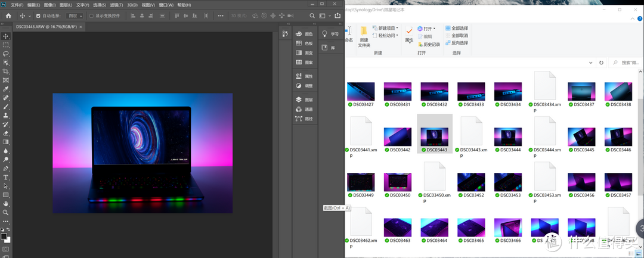Image resolution: width=644 pixels, height=258 pixels.
Task: Expand the Explorer address bar dropdown arrow
Action: [590, 63]
